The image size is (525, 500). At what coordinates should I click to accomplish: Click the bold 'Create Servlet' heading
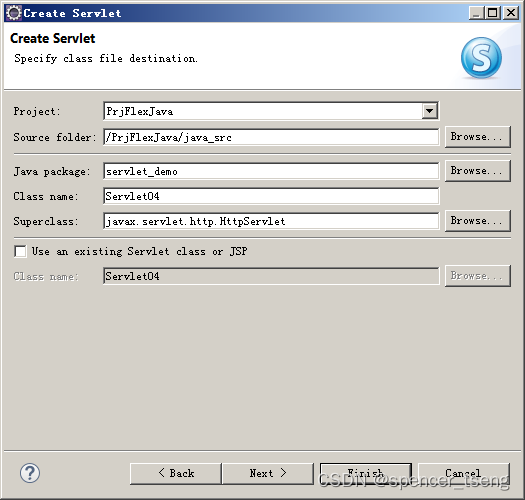53,39
